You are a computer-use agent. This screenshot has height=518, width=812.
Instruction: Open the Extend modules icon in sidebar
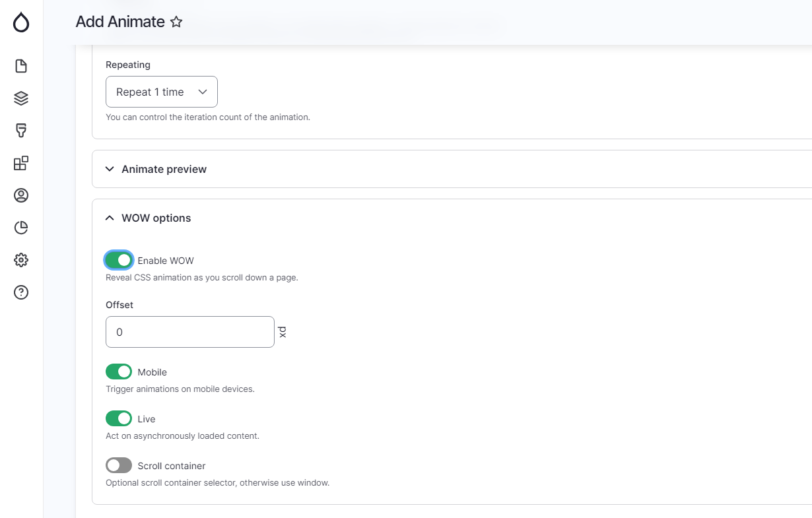21,163
